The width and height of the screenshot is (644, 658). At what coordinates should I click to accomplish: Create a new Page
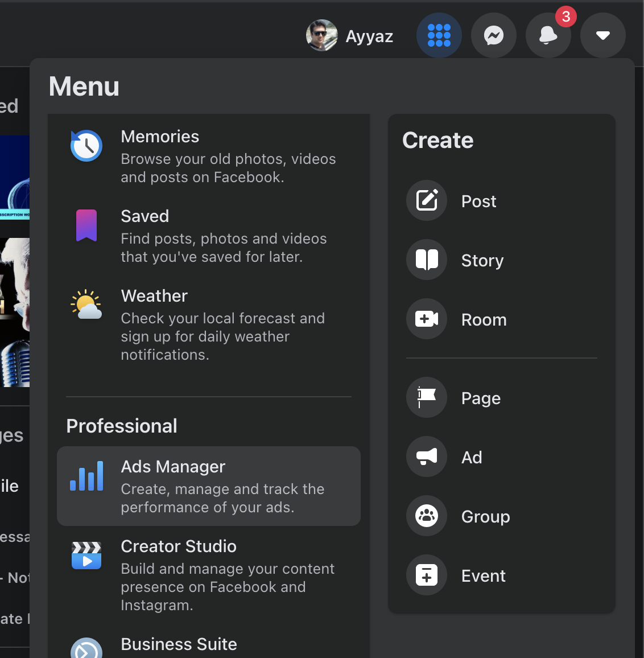click(x=480, y=398)
